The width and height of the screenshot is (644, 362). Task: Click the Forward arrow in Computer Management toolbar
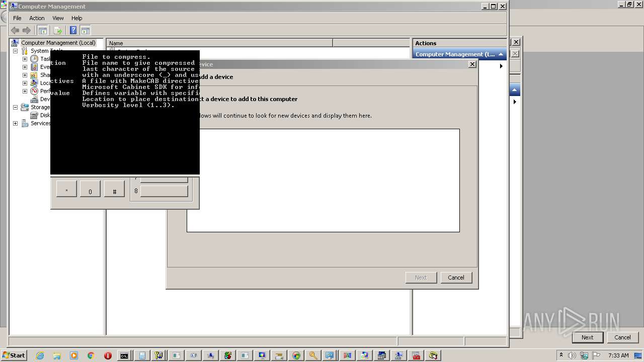click(27, 30)
